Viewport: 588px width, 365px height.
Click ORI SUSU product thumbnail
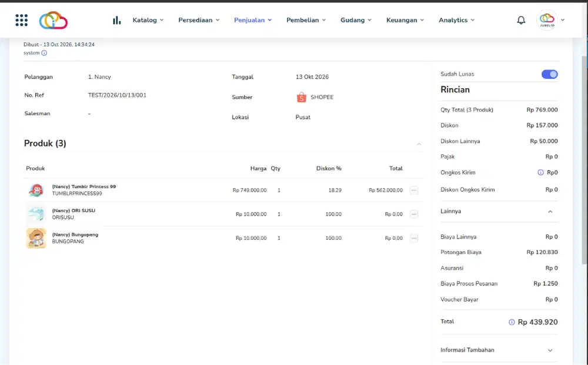pos(36,214)
